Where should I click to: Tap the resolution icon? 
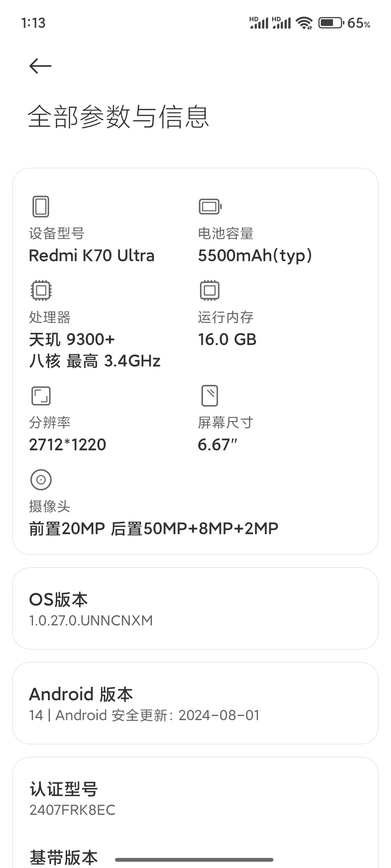click(x=41, y=396)
